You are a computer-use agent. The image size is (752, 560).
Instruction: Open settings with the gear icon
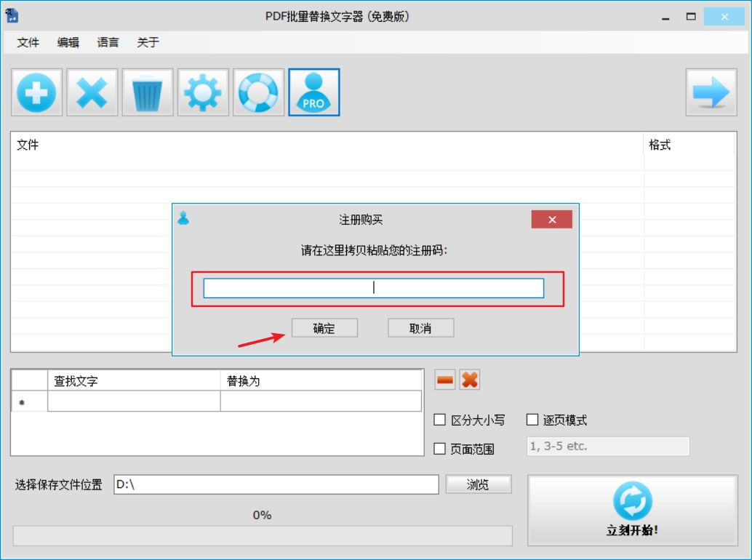(x=203, y=92)
